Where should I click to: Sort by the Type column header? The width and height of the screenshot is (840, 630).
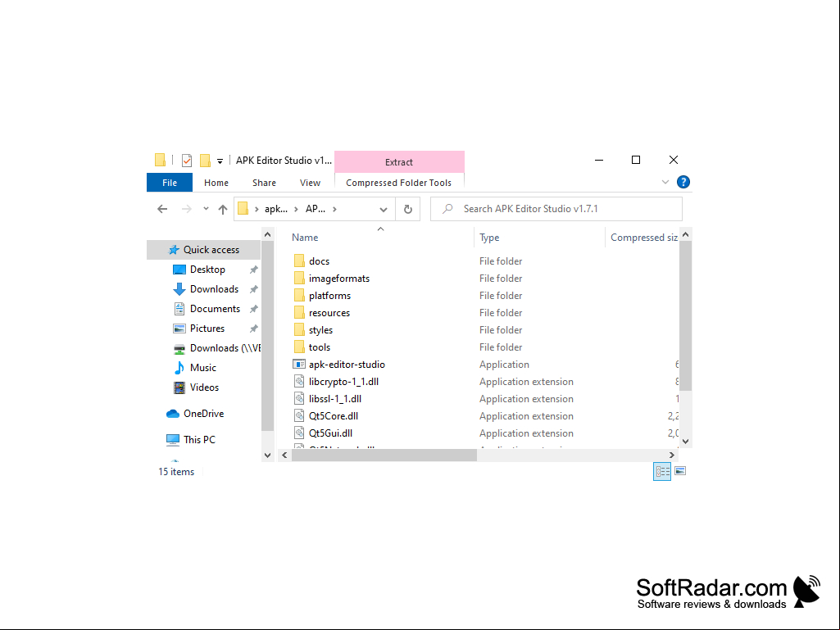pyautogui.click(x=489, y=238)
